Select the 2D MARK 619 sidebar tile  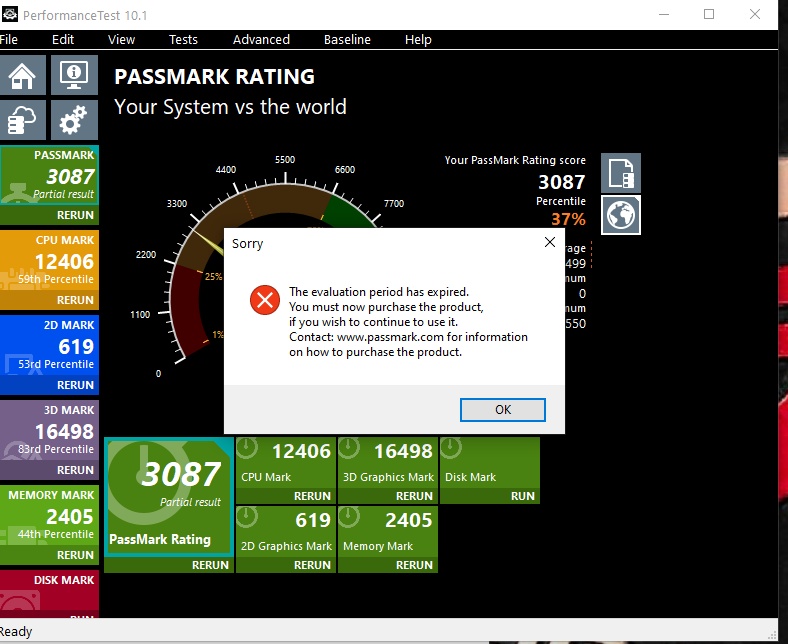coord(49,345)
